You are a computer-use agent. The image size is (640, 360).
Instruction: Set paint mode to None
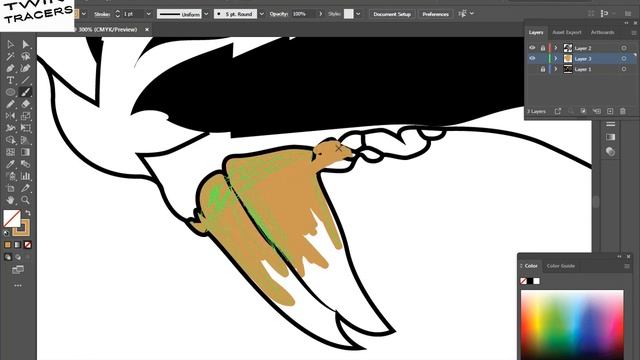pyautogui.click(x=28, y=245)
